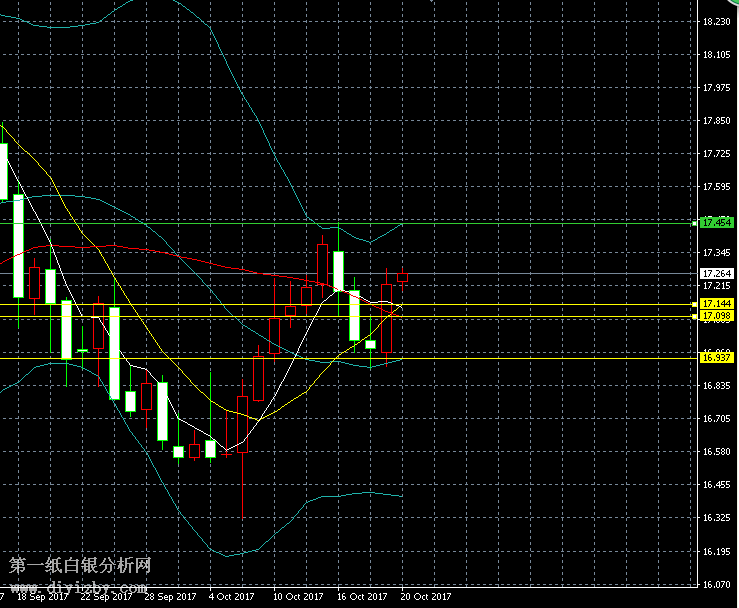Select the 16 Oct 2017 date label

point(362,597)
